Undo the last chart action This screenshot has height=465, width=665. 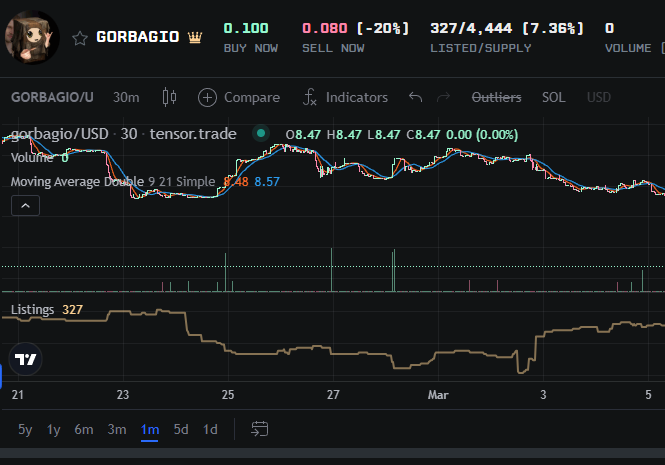[x=416, y=98]
